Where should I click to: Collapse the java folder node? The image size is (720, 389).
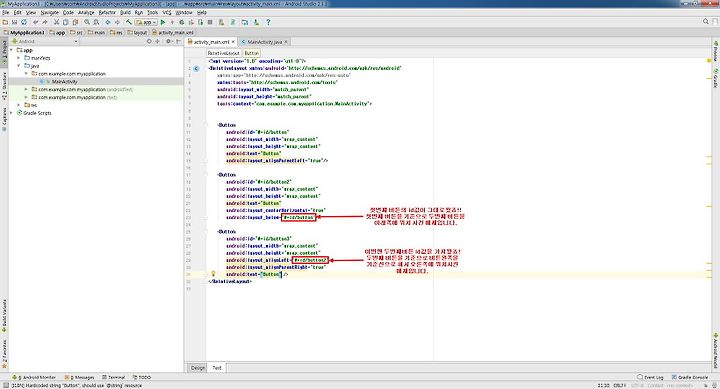point(19,66)
